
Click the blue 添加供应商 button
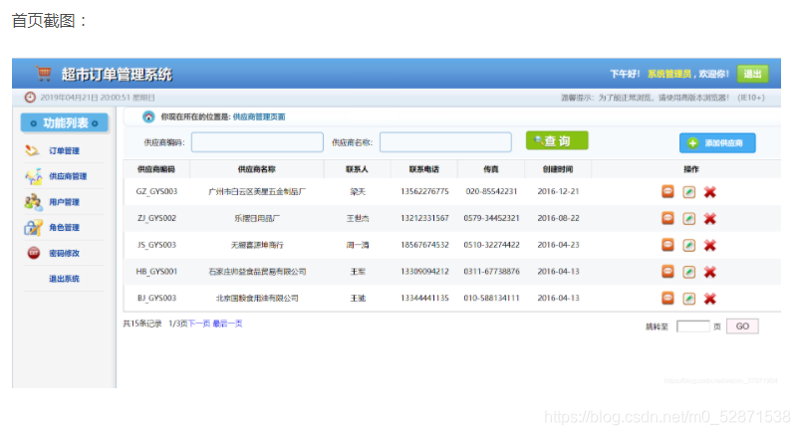(x=717, y=143)
